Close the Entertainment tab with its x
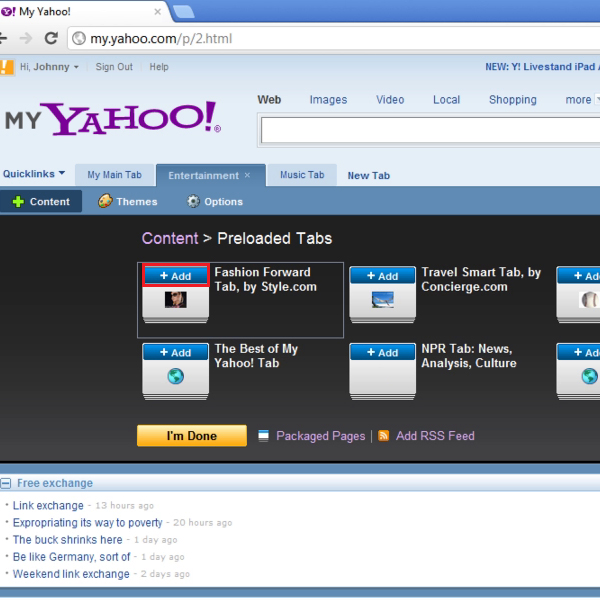The height and width of the screenshot is (600, 600). pos(247,175)
